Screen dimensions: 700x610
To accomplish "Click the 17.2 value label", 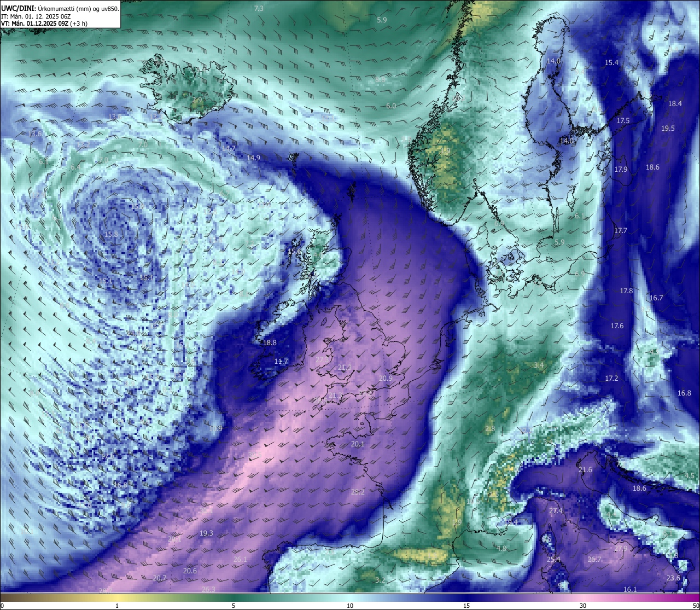I will (611, 379).
